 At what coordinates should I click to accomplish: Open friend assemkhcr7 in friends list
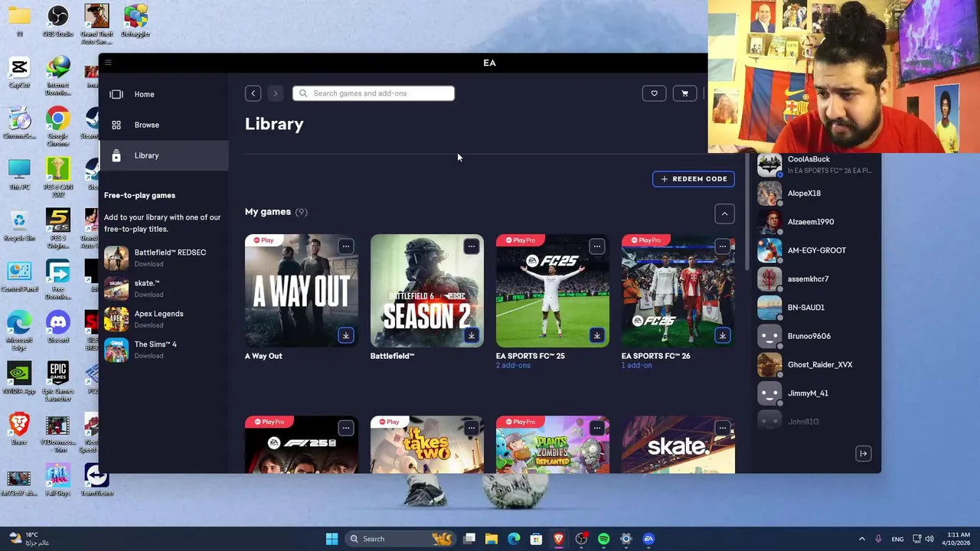pyautogui.click(x=816, y=279)
